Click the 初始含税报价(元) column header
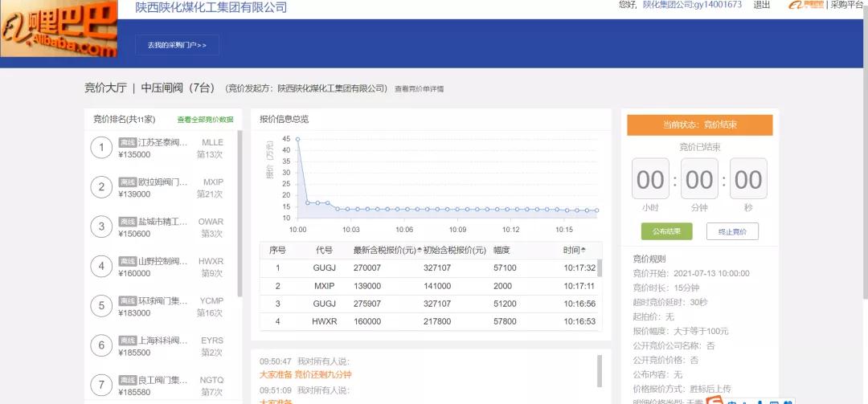868x404 pixels. coord(455,251)
